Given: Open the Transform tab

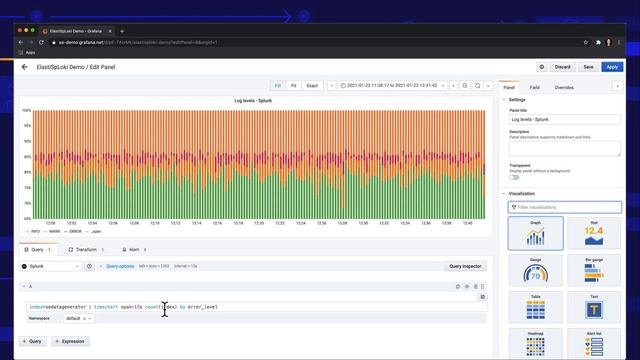Looking at the screenshot, I should [86, 249].
